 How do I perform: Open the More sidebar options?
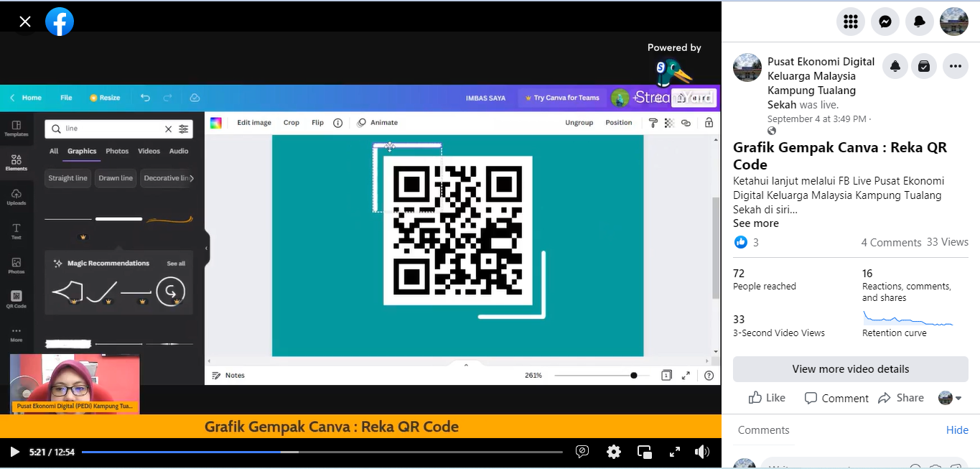coord(17,334)
